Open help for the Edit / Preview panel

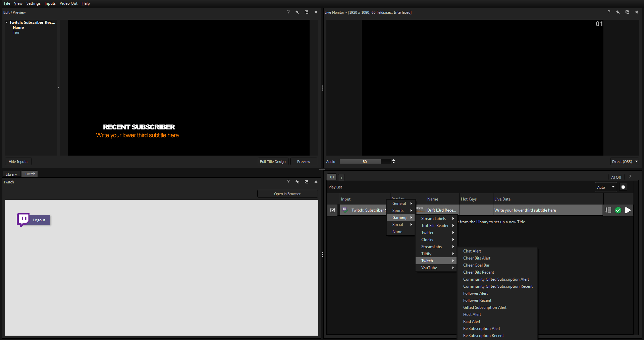[x=288, y=12]
